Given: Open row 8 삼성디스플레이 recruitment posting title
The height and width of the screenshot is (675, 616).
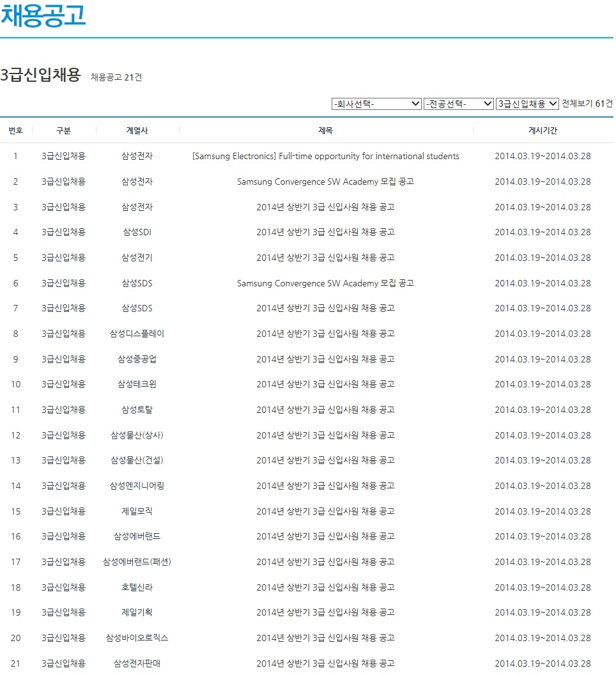Looking at the screenshot, I should [325, 334].
